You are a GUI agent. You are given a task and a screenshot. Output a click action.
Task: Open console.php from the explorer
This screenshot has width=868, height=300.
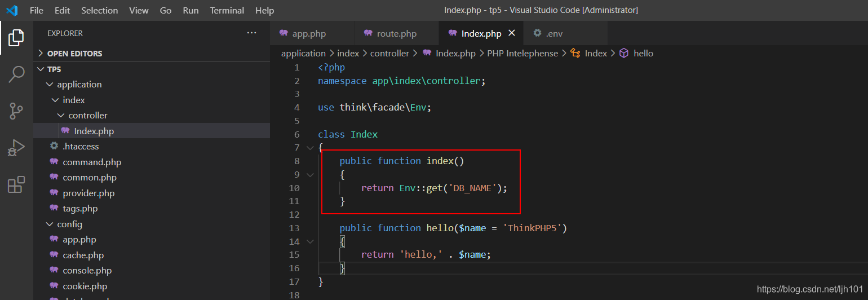pyautogui.click(x=152, y=271)
